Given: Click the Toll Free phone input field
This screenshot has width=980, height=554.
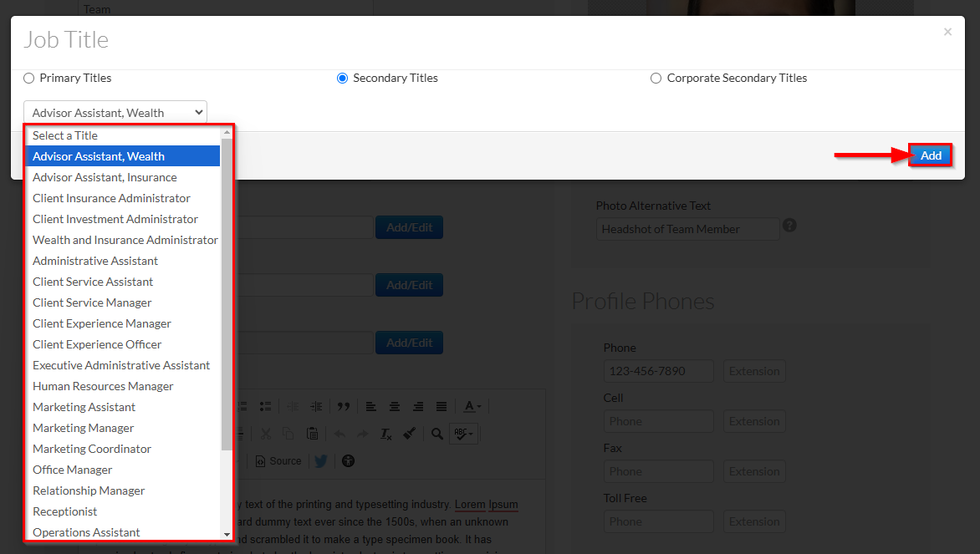Looking at the screenshot, I should point(658,521).
